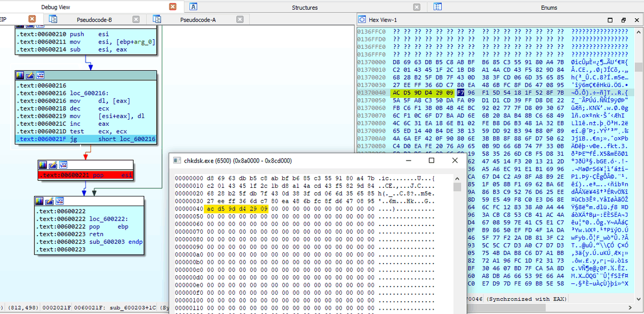Click 'dec ecx' instruction
Viewport: 644px width, 314px height.
pos(91,108)
